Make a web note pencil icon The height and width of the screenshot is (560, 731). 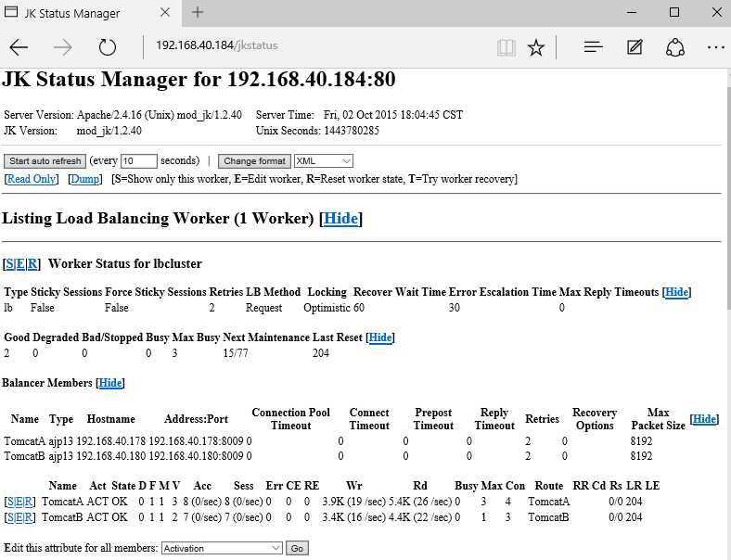(x=635, y=47)
